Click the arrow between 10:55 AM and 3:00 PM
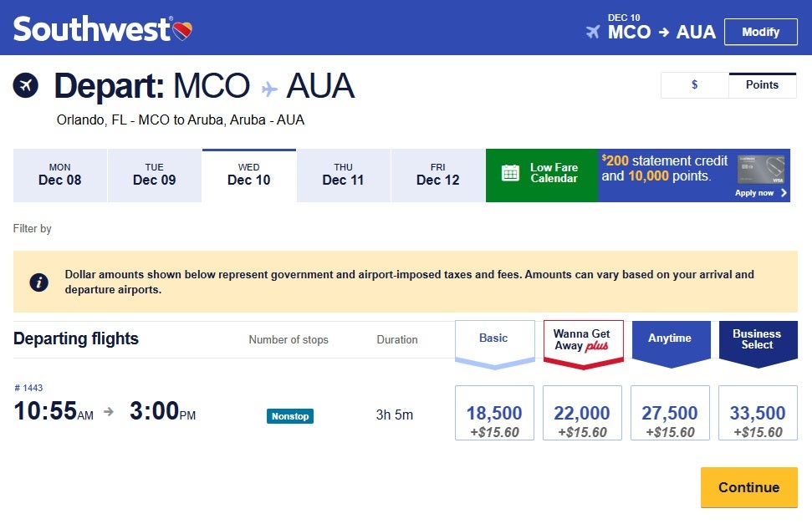 107,412
